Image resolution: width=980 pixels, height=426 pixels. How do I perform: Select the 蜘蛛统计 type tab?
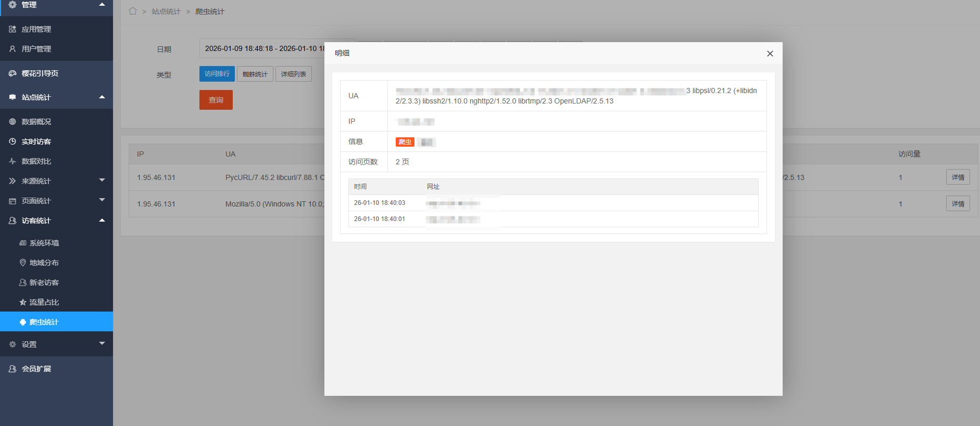pos(255,74)
